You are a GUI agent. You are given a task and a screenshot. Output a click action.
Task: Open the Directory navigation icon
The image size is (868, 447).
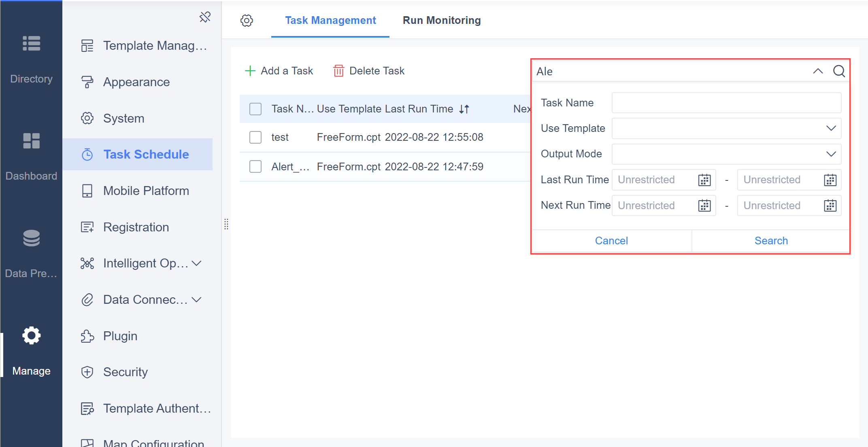31,43
